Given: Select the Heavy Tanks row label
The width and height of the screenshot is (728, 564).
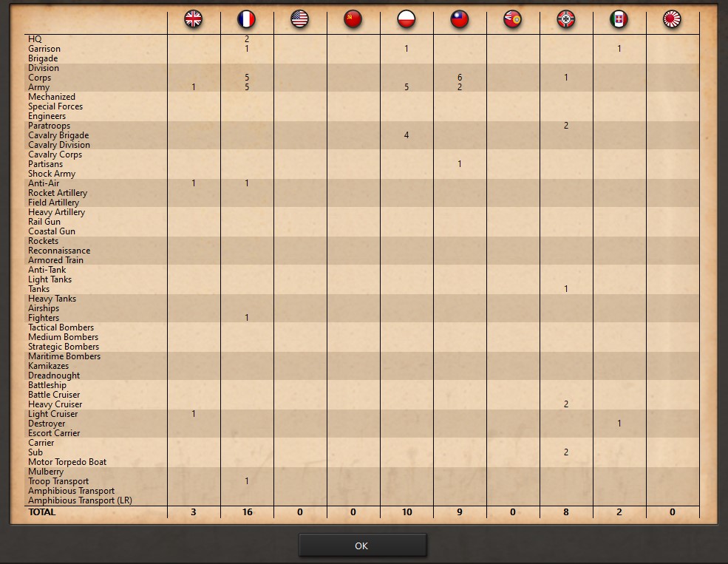Looking at the screenshot, I should click(x=52, y=299).
